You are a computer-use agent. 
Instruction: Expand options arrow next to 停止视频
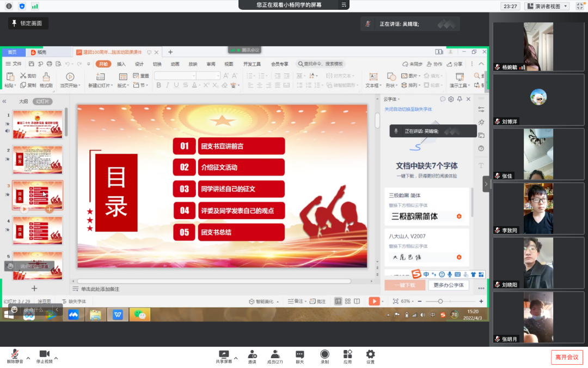tap(56, 358)
